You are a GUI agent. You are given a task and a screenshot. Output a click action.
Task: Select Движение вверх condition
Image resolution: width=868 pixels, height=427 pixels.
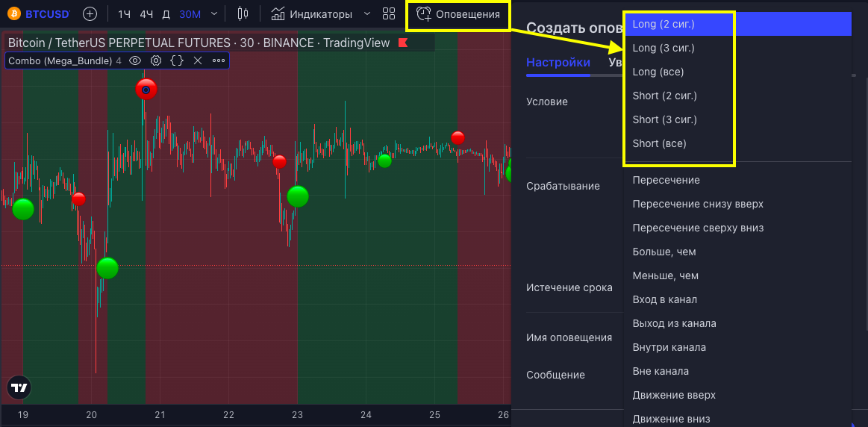[737, 395]
